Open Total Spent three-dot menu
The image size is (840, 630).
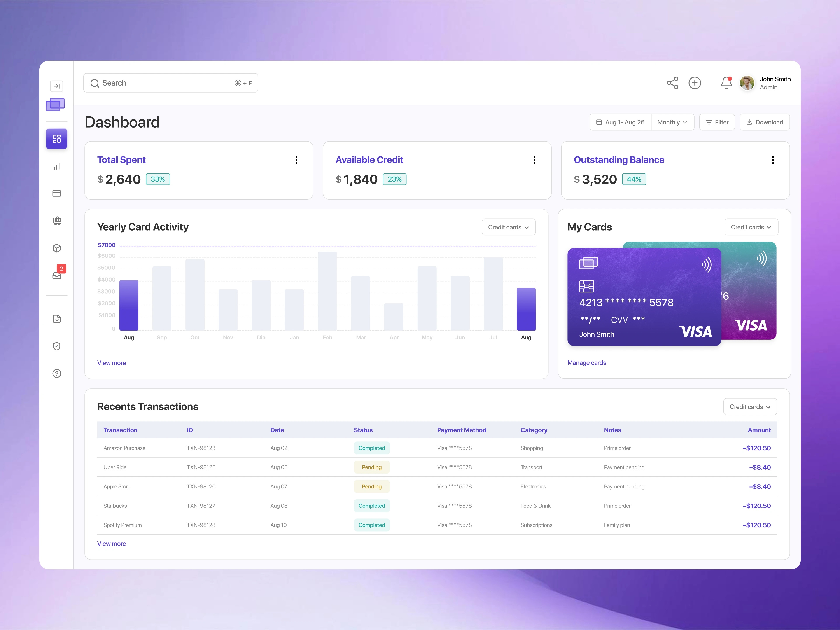pyautogui.click(x=296, y=160)
